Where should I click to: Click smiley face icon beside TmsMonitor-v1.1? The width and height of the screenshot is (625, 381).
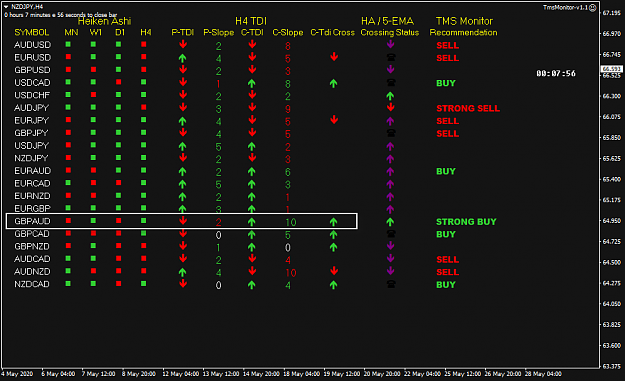point(593,8)
